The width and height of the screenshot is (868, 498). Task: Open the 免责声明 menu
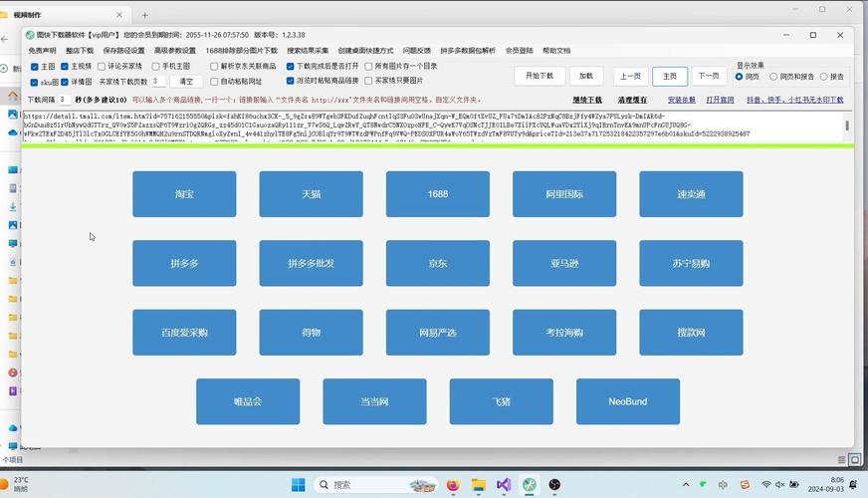(x=42, y=51)
